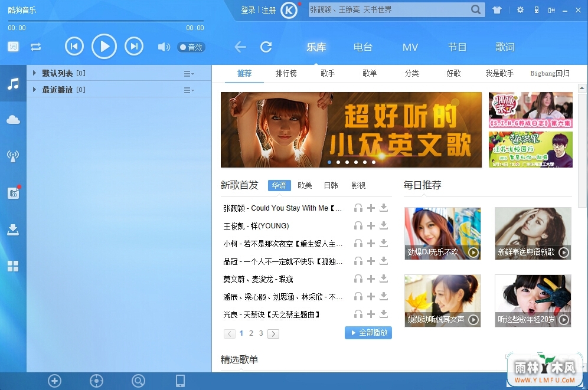
Task: Download 光良 天禁诀 song
Action: click(384, 314)
